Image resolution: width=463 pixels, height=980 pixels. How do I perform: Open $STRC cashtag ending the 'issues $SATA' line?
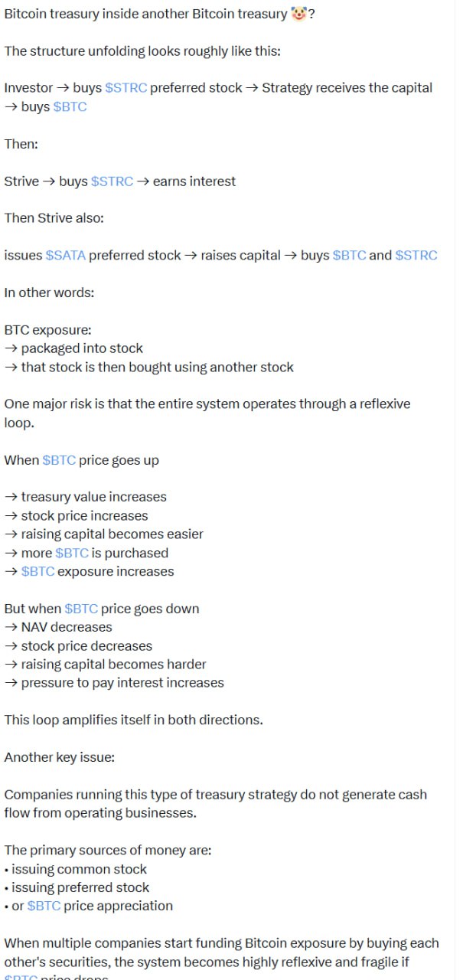click(416, 256)
